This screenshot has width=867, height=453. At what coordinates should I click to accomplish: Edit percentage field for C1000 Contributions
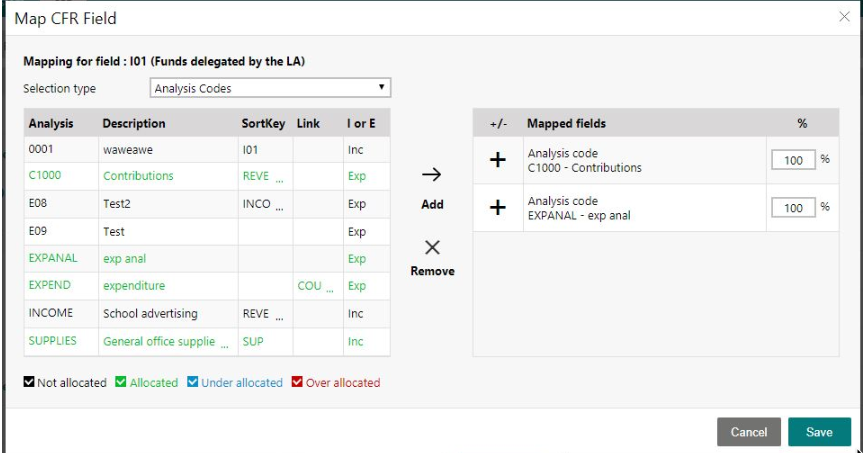tap(793, 160)
